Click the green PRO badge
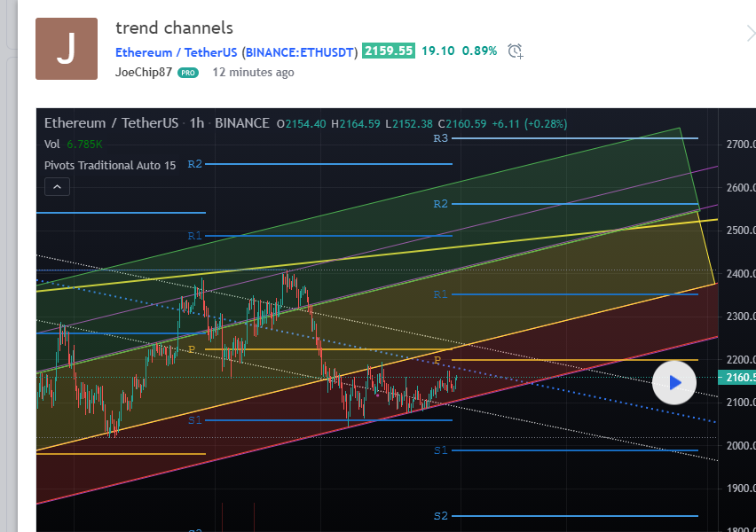 click(x=187, y=73)
